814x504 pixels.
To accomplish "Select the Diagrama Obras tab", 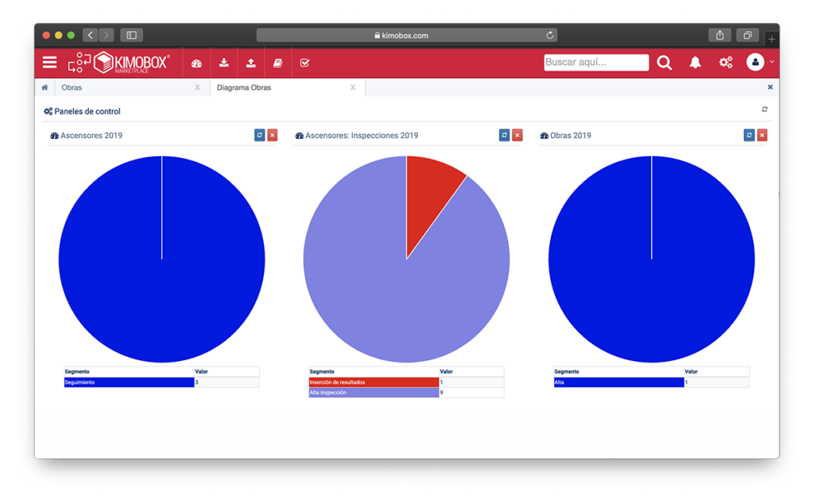I will (244, 87).
